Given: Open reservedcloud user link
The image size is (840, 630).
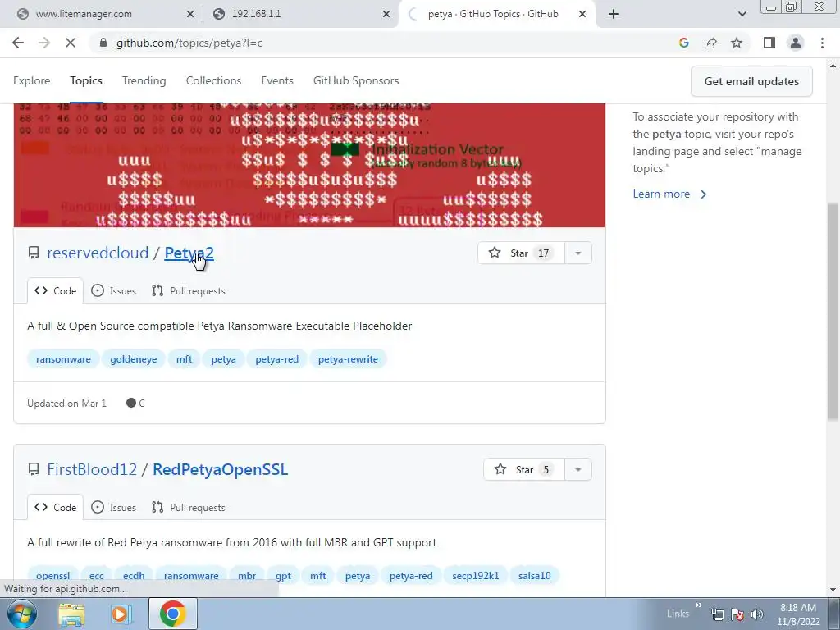Looking at the screenshot, I should pos(98,253).
